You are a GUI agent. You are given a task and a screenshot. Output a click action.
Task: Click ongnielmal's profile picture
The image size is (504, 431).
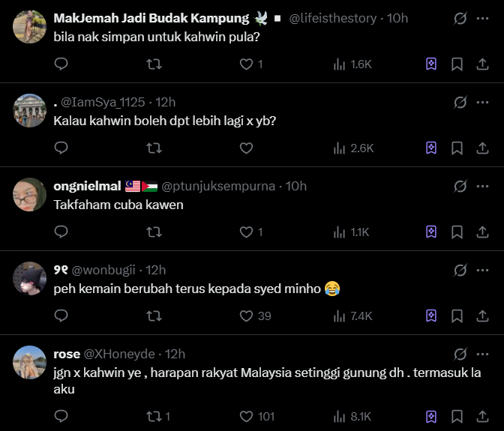pos(30,195)
